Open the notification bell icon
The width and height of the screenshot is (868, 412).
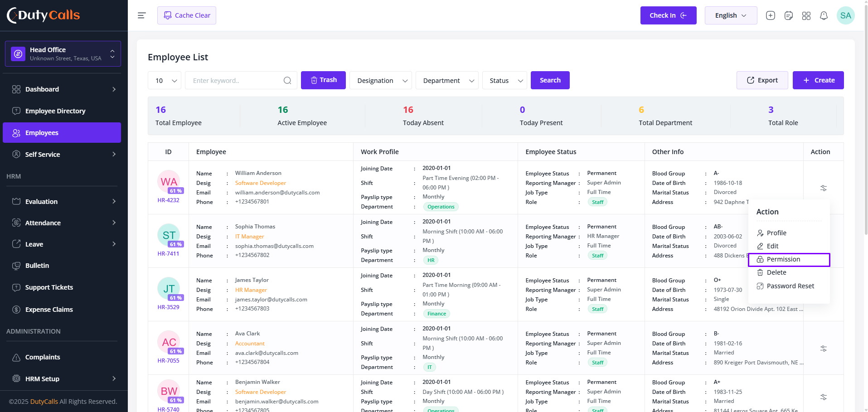coord(824,16)
